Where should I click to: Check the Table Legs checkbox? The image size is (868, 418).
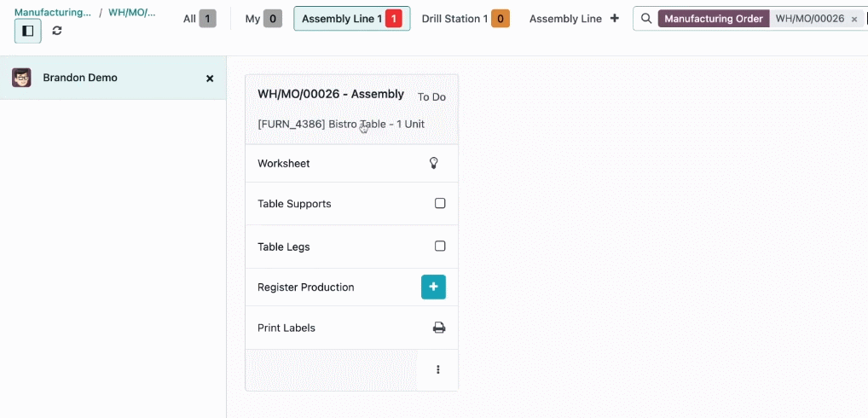click(440, 246)
